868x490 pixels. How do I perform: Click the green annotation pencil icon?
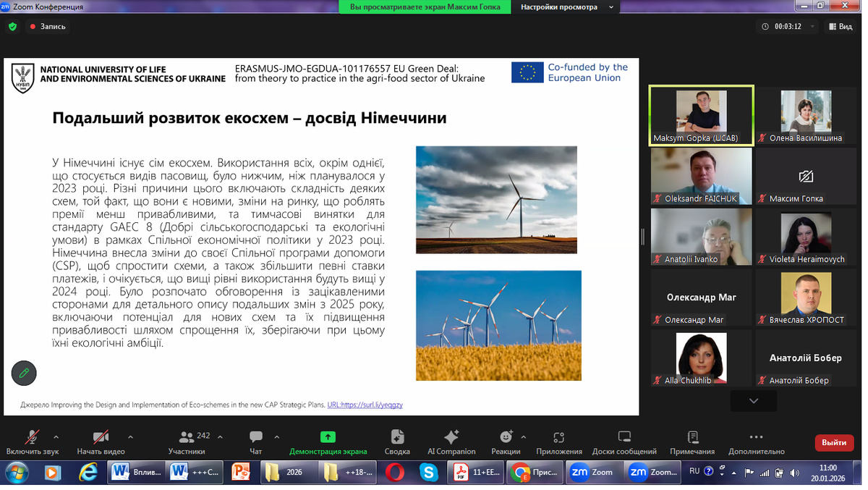pos(24,373)
